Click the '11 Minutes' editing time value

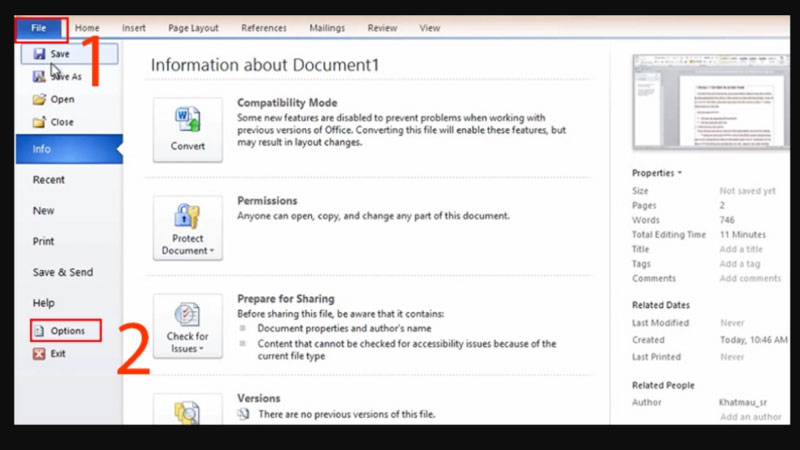tap(743, 235)
